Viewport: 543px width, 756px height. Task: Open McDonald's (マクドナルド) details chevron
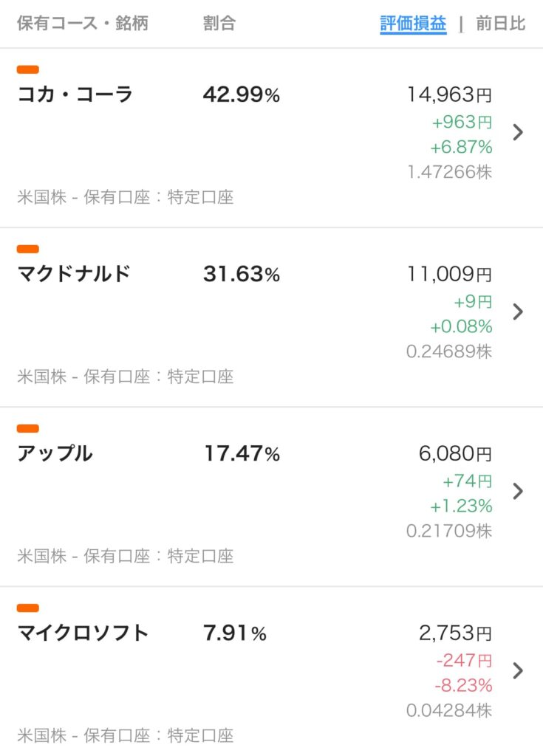click(x=518, y=312)
